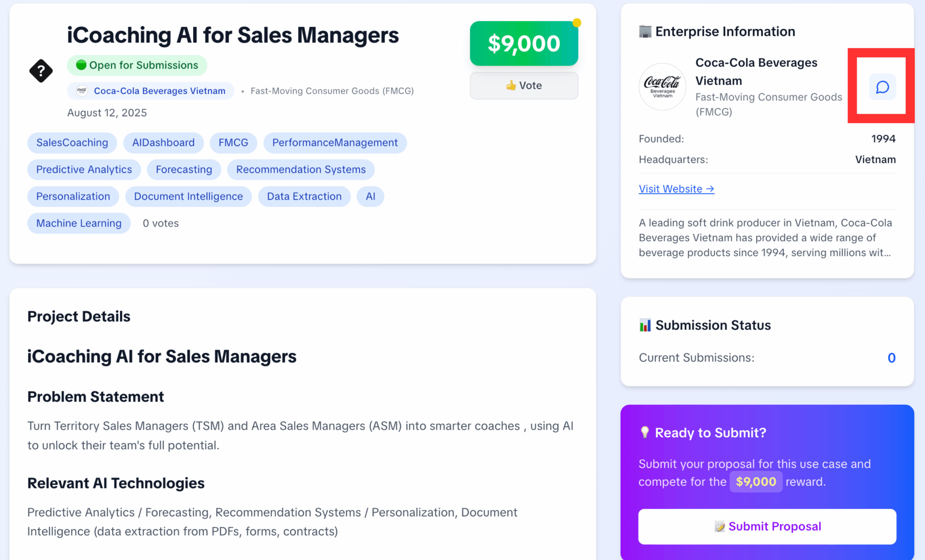This screenshot has width=925, height=560.
Task: Vote for this use case
Action: (x=524, y=86)
